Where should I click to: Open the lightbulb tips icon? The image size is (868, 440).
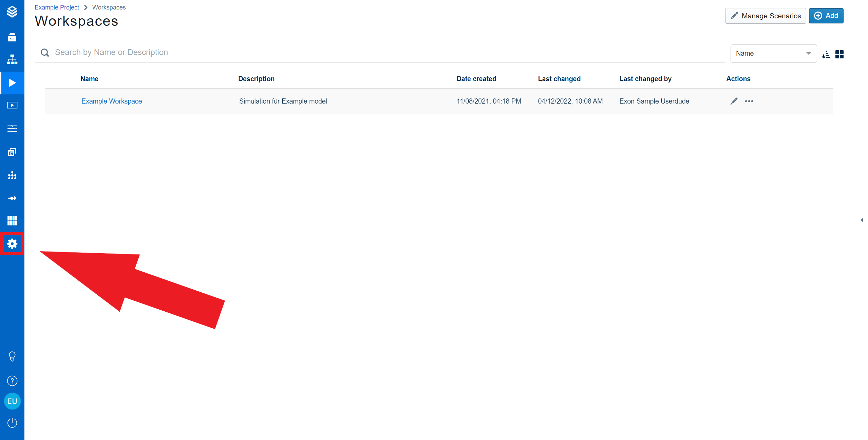coord(12,356)
